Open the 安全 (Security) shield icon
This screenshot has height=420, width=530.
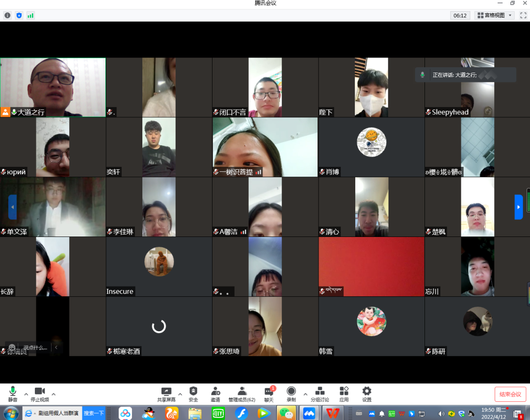pyautogui.click(x=193, y=394)
